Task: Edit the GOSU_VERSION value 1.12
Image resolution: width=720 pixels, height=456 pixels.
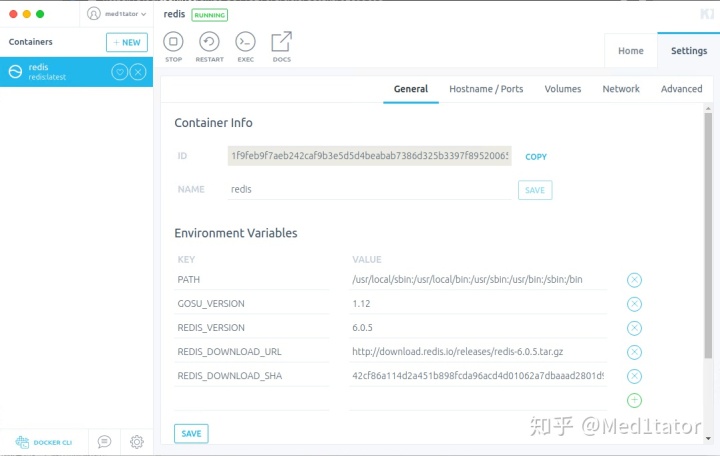Action: pyautogui.click(x=478, y=304)
